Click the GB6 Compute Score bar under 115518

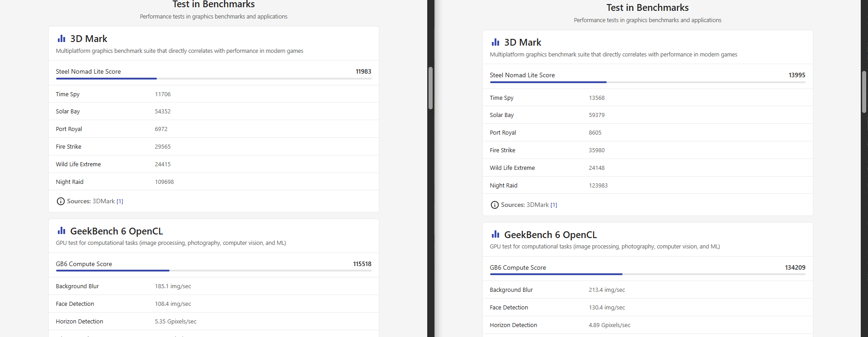click(x=214, y=271)
